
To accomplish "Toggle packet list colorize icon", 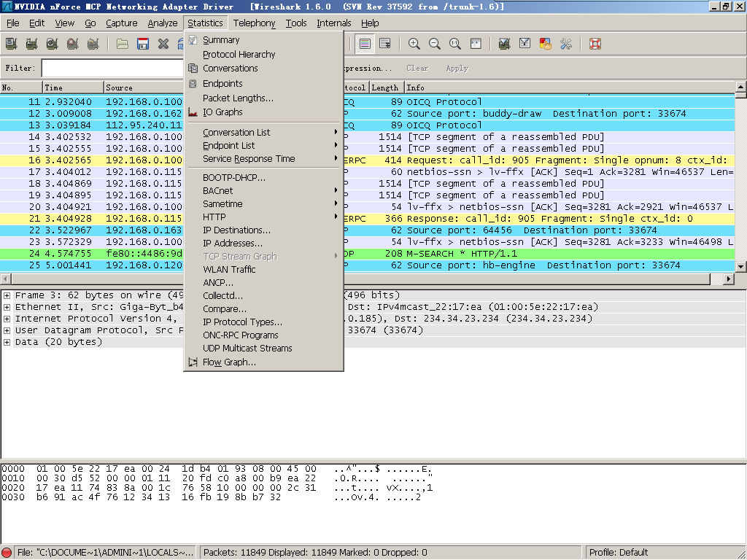I will tap(365, 44).
